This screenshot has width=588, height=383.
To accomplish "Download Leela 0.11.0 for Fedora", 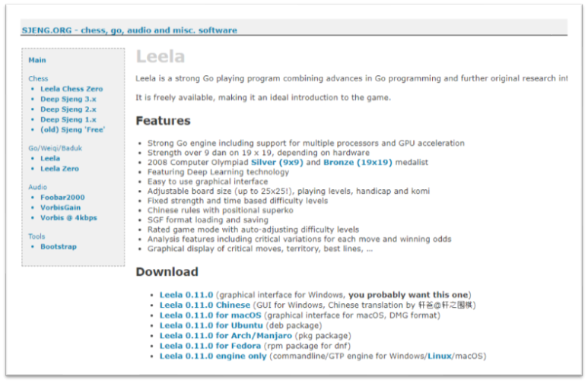I will tap(211, 346).
